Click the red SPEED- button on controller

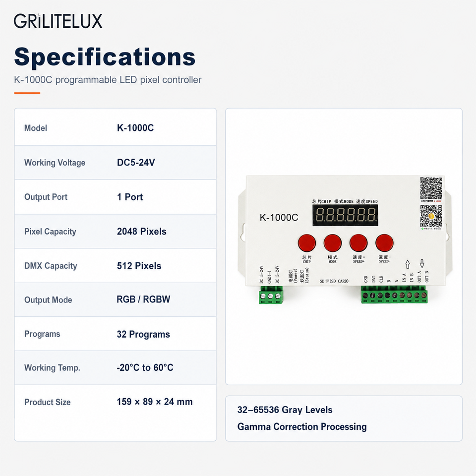(x=384, y=243)
